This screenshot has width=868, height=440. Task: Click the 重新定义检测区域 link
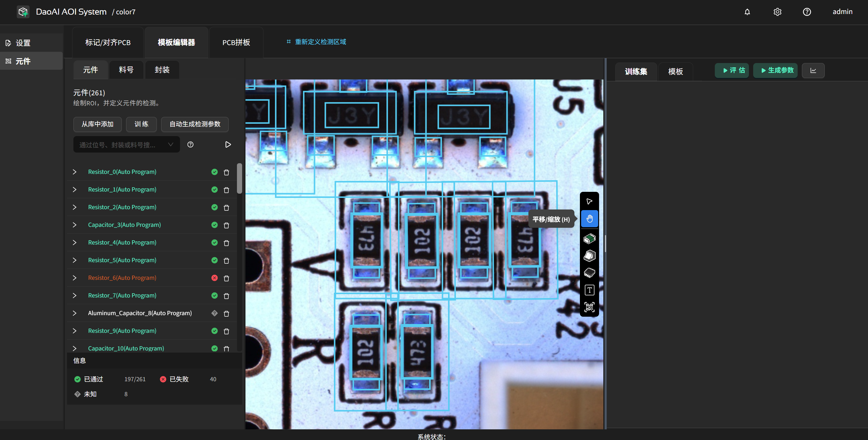point(320,42)
